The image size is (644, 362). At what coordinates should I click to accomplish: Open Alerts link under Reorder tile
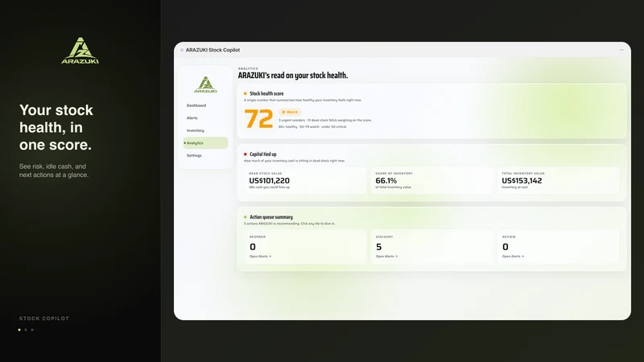(260, 257)
